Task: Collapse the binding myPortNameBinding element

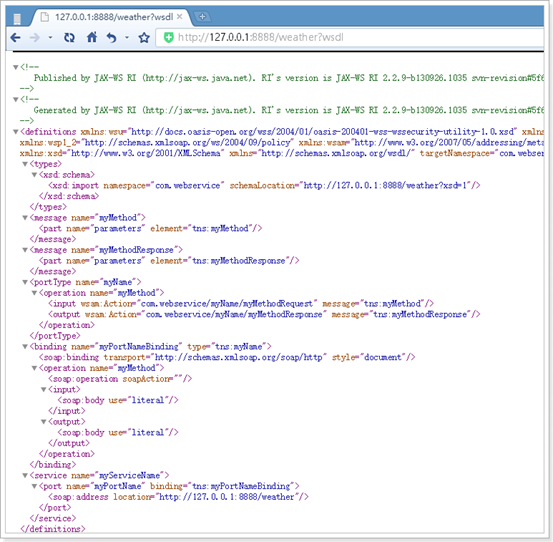Action: (x=25, y=347)
